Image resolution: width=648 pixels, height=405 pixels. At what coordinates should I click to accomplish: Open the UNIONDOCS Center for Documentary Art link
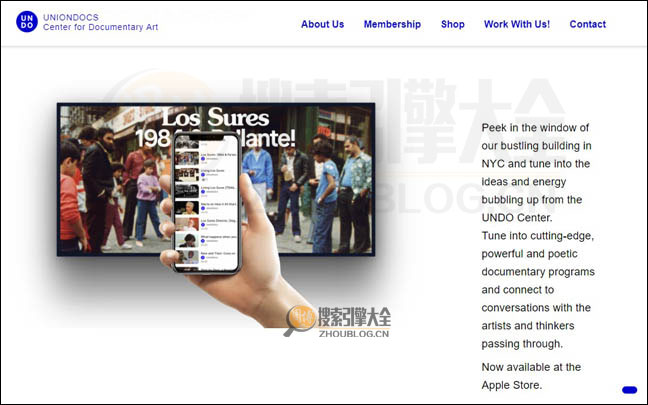click(x=100, y=22)
